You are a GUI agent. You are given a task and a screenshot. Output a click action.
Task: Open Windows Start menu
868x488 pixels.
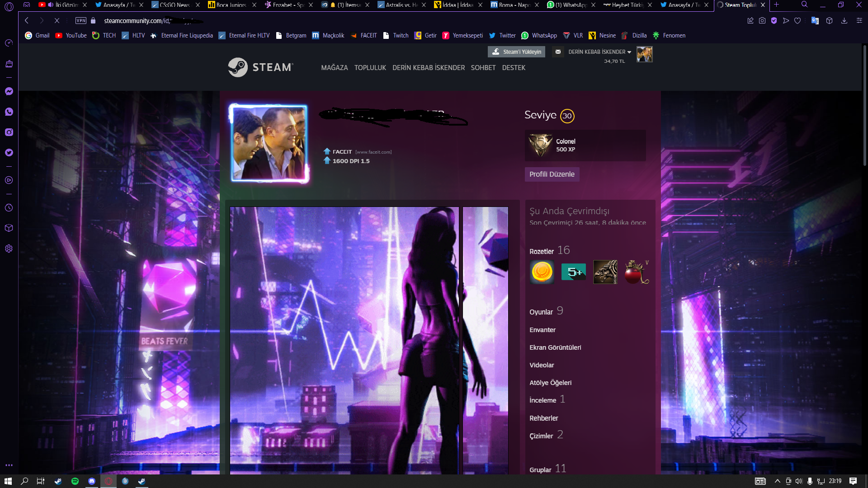(8, 481)
